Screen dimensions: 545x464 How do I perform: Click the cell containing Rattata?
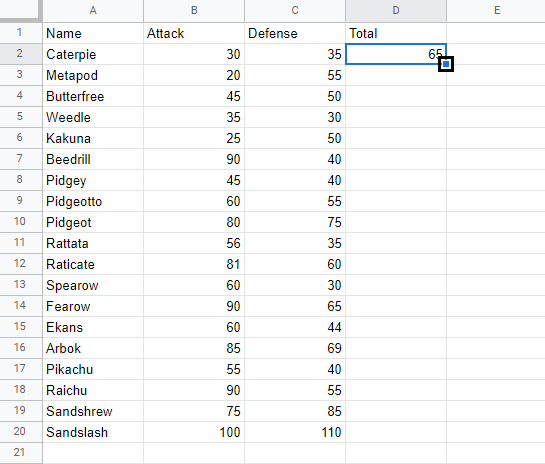pyautogui.click(x=93, y=243)
